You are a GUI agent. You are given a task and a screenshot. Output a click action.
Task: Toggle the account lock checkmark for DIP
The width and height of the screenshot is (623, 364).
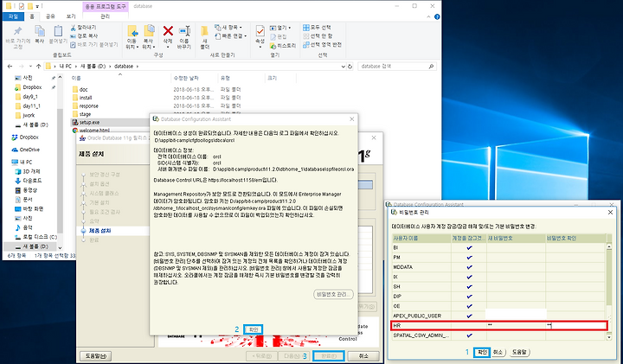469,296
